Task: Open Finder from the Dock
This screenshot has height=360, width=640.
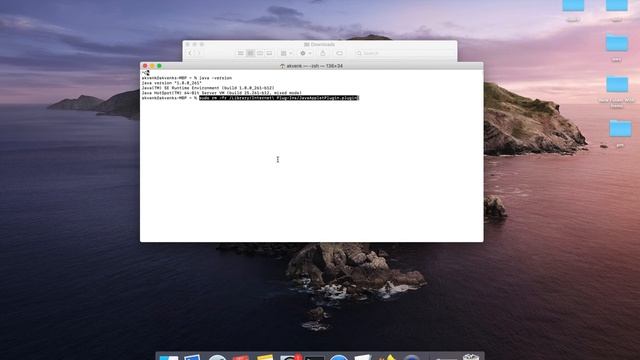Action: coord(169,358)
